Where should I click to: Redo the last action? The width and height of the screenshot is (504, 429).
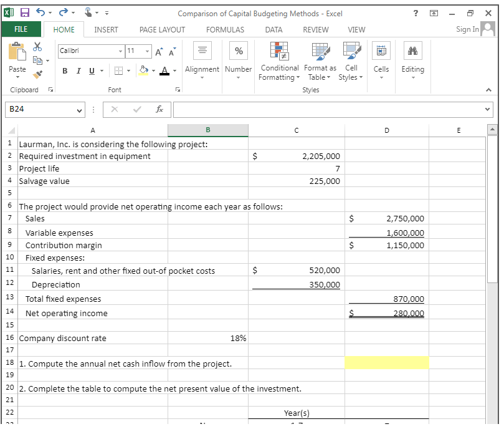[x=64, y=12]
